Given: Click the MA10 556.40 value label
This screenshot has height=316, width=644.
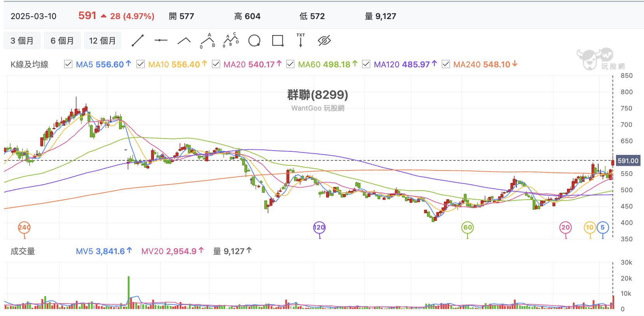Looking at the screenshot, I should (178, 64).
